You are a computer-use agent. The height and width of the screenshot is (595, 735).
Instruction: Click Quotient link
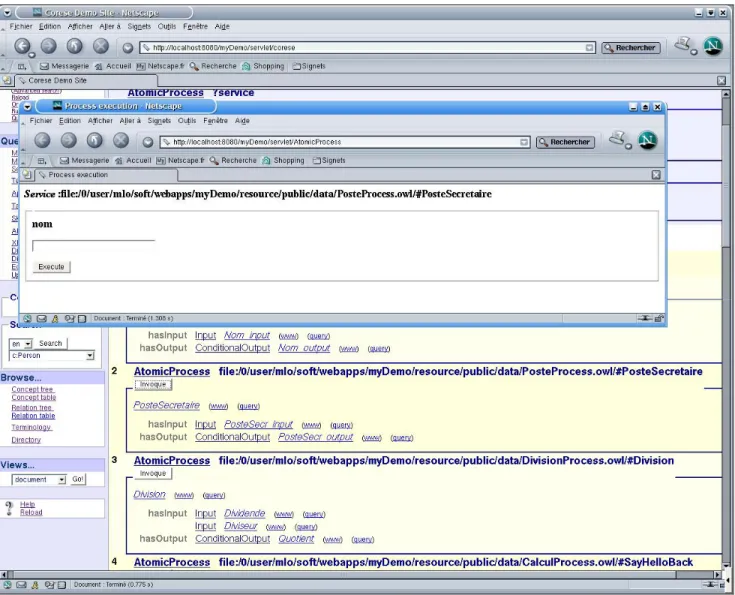pyautogui.click(x=296, y=539)
